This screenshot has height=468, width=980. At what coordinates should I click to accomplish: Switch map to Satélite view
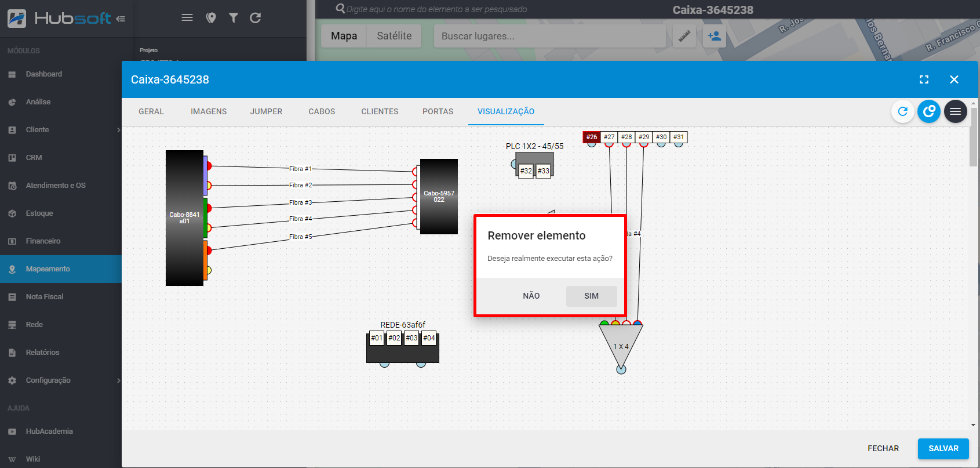pyautogui.click(x=394, y=36)
